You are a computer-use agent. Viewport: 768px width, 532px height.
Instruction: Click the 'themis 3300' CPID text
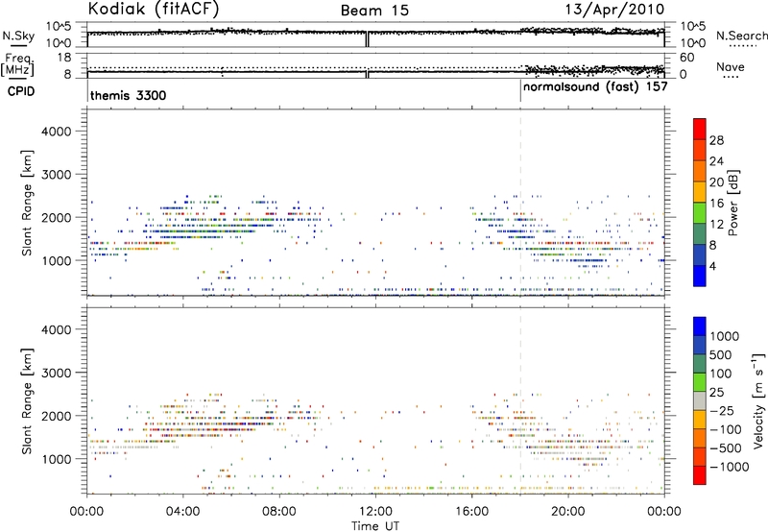[129, 95]
